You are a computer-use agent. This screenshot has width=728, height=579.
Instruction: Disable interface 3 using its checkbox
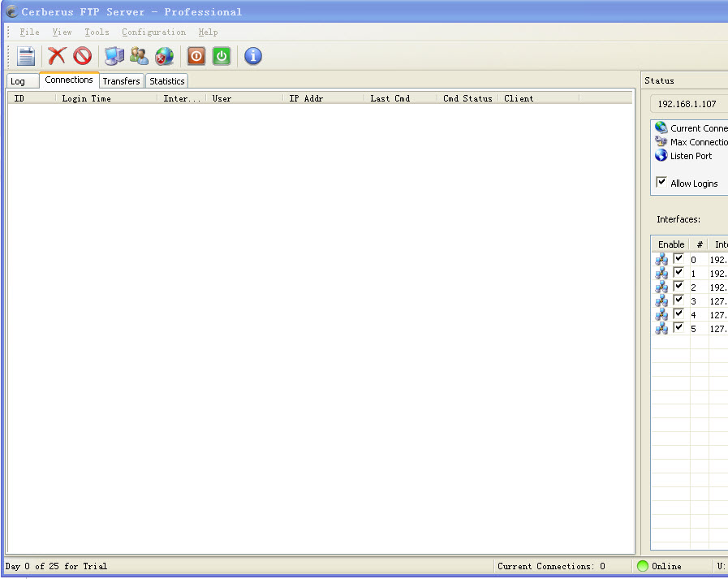[678, 300]
